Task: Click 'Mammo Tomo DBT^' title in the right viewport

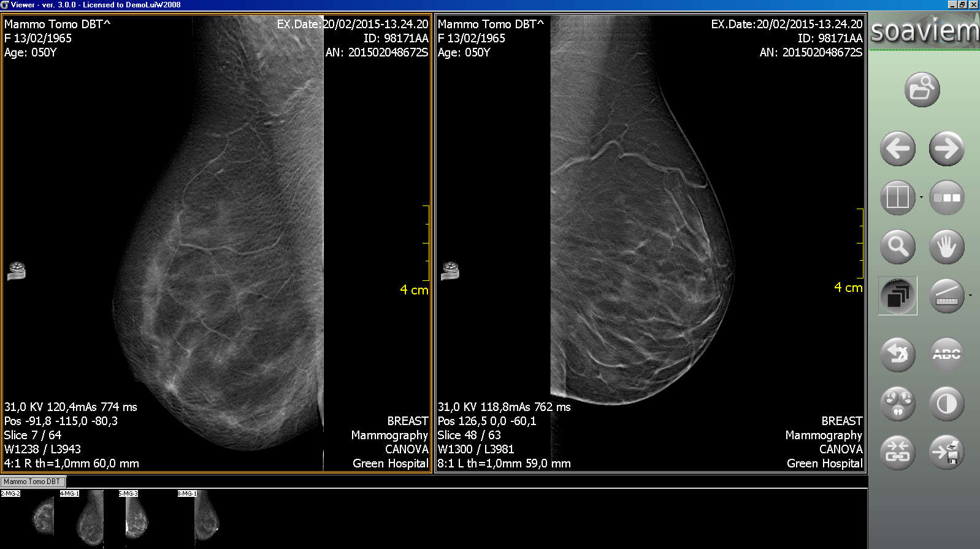Action: [x=491, y=24]
